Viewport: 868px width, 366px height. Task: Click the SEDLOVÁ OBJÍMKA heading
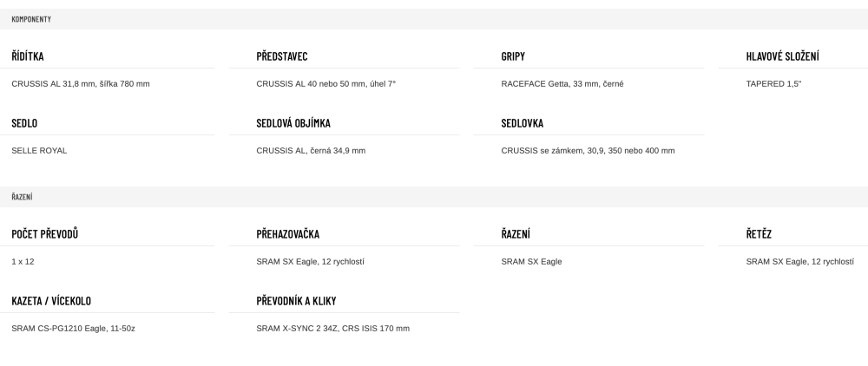click(293, 123)
